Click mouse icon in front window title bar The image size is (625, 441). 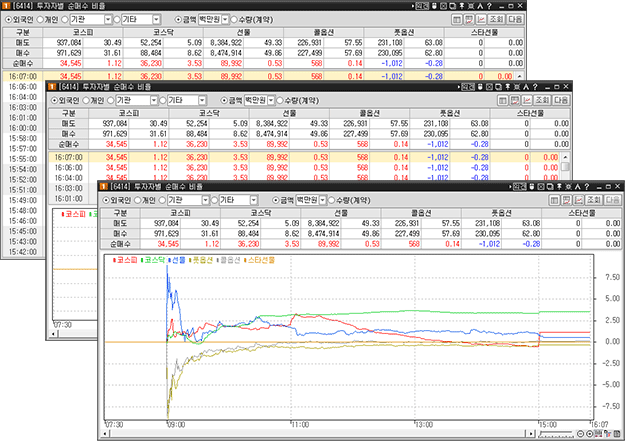pyautogui.click(x=532, y=187)
